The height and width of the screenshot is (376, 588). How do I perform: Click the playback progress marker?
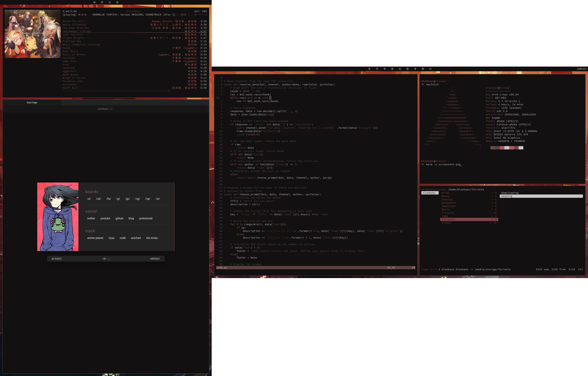[x=169, y=91]
